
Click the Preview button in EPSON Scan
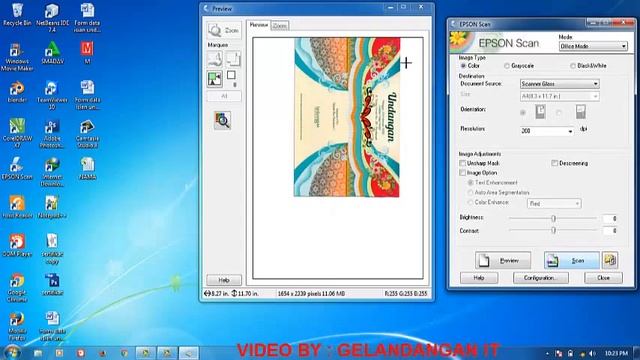coord(503,260)
